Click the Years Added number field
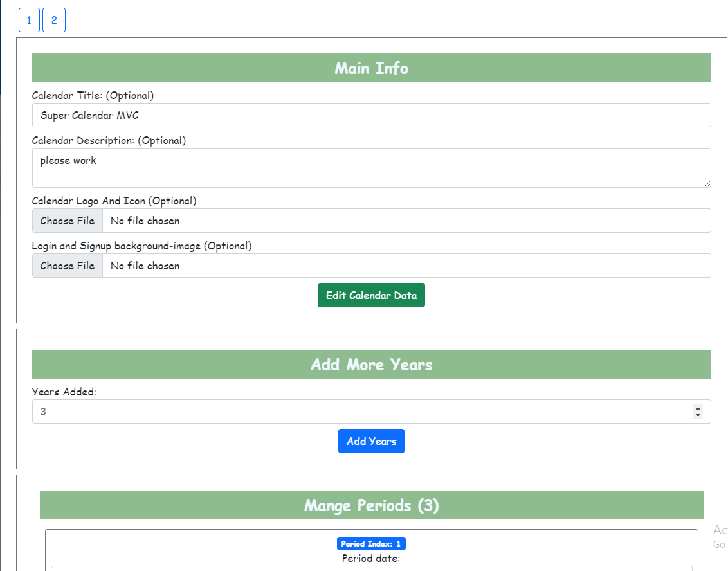The image size is (728, 571). point(372,412)
